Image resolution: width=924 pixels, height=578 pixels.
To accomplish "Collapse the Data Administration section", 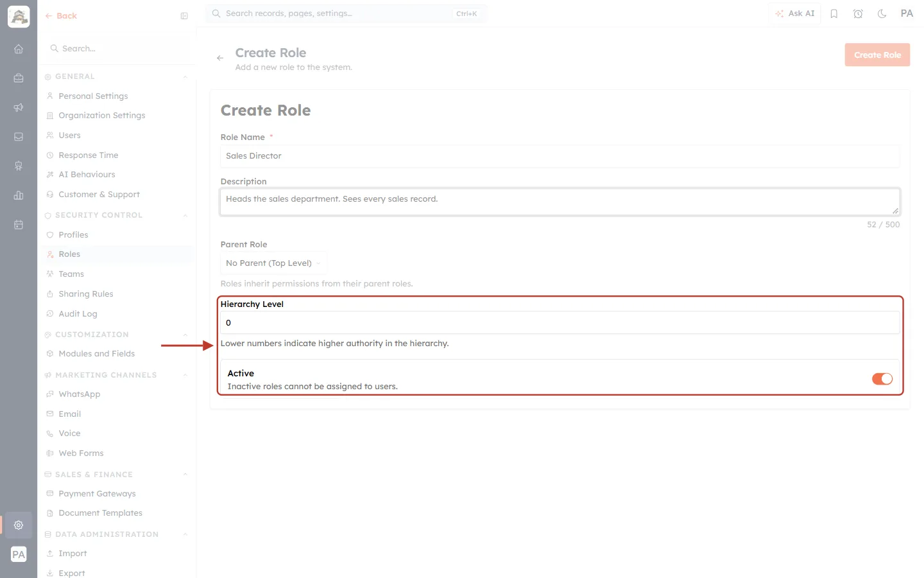I will point(185,535).
